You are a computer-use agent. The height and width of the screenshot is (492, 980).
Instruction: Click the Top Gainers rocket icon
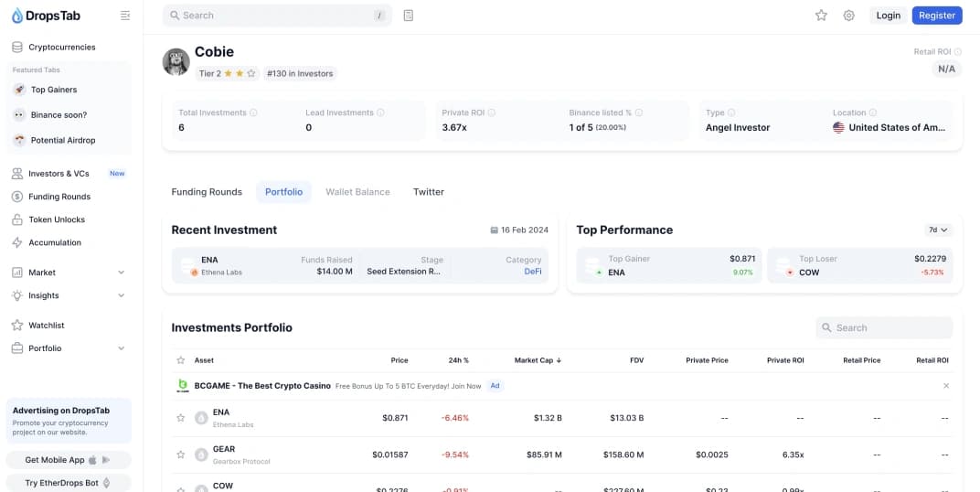tap(19, 90)
